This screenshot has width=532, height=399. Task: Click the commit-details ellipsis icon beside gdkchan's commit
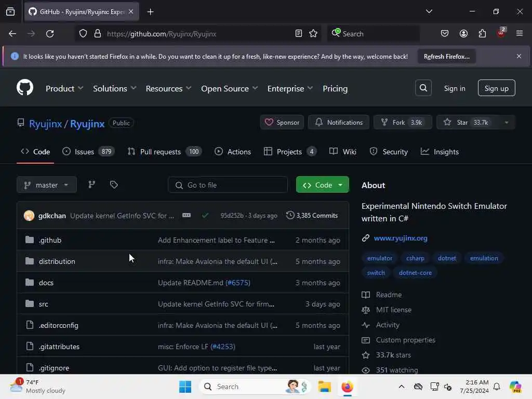pos(187,215)
